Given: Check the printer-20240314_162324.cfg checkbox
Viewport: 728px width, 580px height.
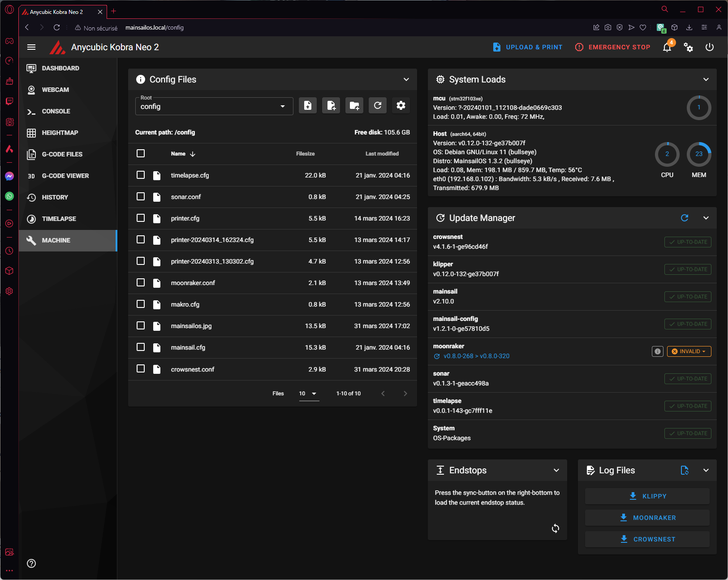Looking at the screenshot, I should (x=141, y=239).
